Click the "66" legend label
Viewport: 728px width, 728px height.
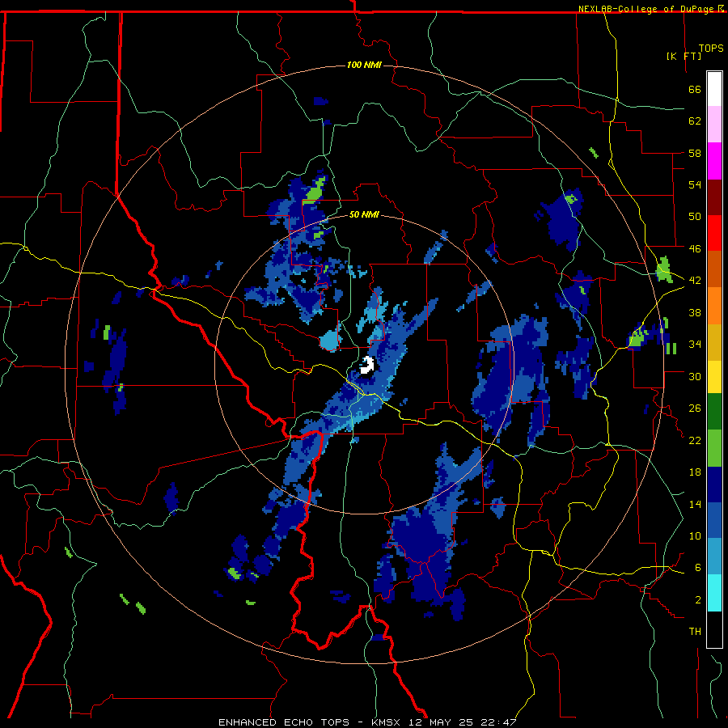click(695, 89)
